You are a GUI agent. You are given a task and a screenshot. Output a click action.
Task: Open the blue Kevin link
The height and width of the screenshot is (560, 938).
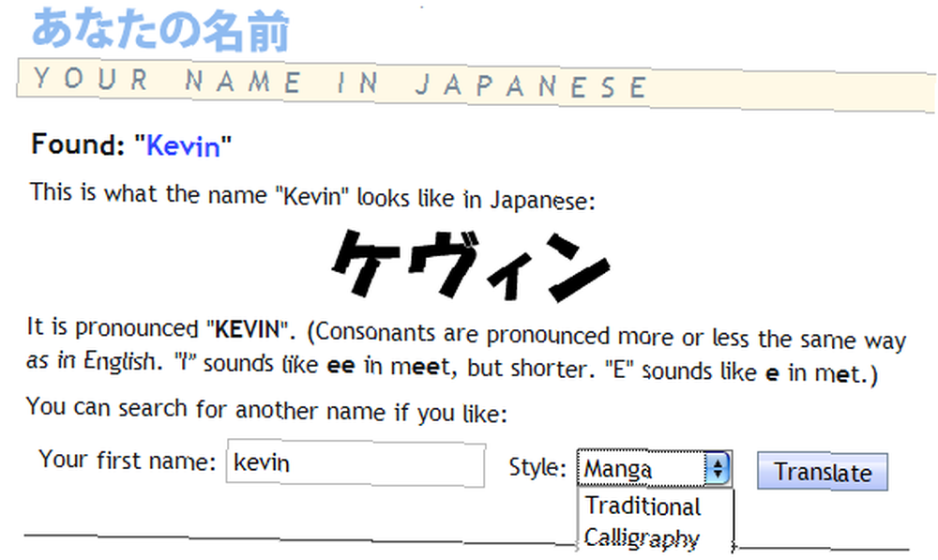[x=184, y=146]
